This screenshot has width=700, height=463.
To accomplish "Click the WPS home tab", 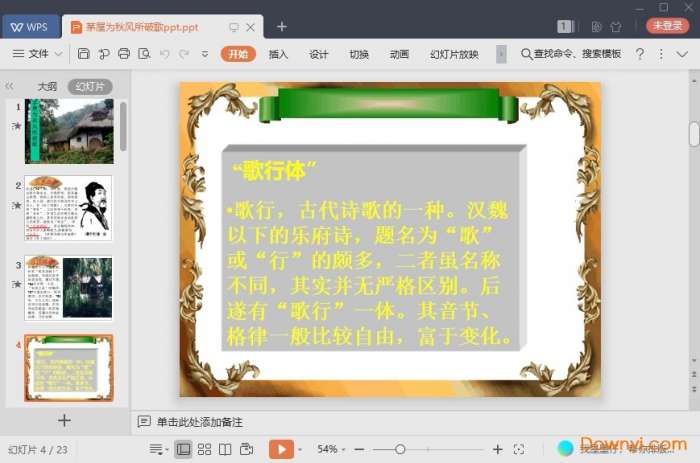I will click(x=30, y=27).
